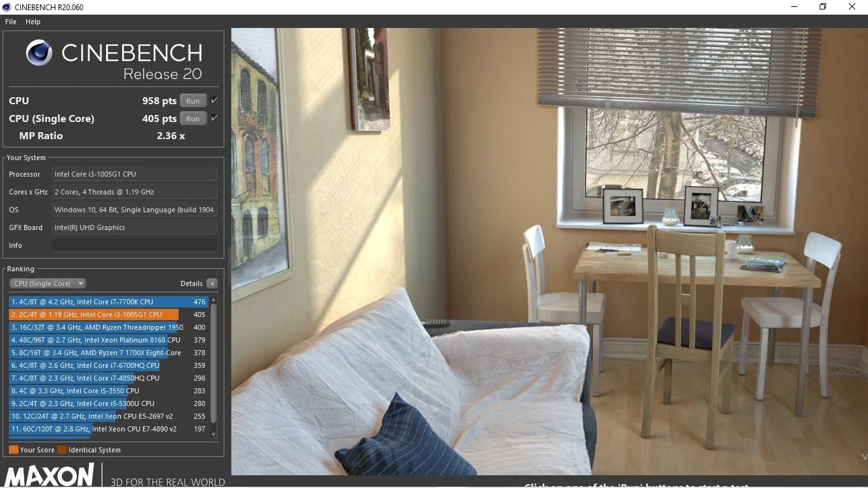Click the brown Identical System legend swatch

click(x=62, y=450)
